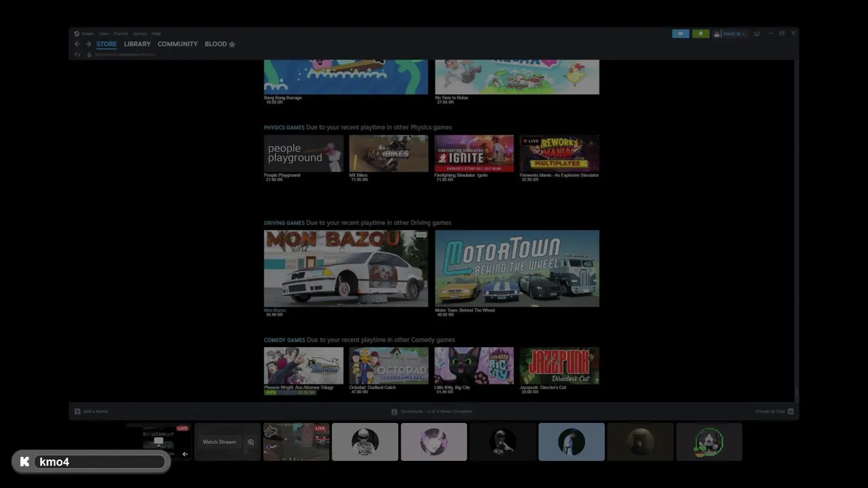The width and height of the screenshot is (868, 488).
Task: Open the Mon Bazou game image
Action: (346, 268)
